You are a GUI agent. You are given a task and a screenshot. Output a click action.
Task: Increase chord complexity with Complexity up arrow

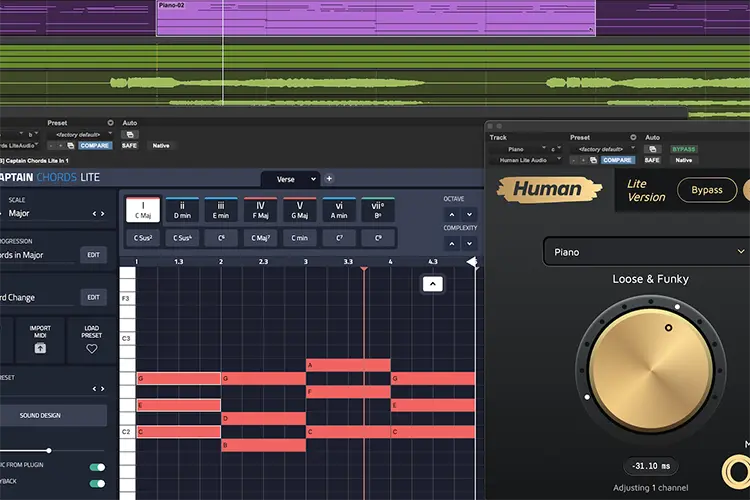tap(452, 244)
